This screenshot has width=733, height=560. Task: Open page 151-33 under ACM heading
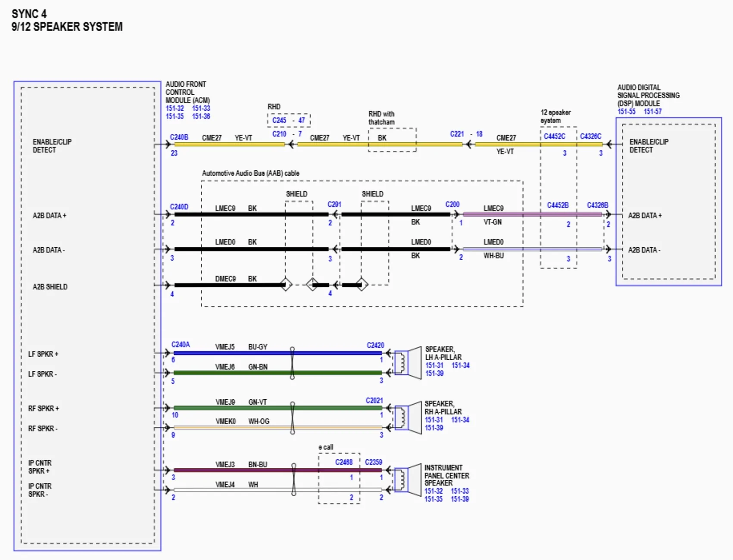point(201,109)
